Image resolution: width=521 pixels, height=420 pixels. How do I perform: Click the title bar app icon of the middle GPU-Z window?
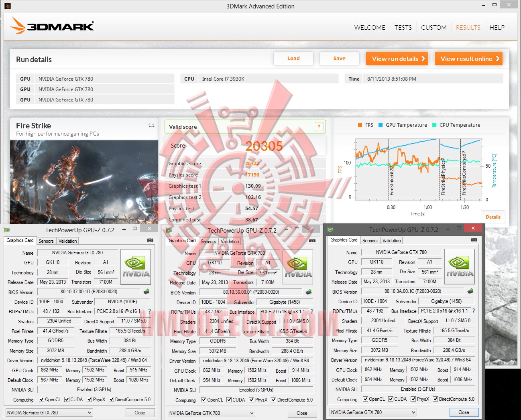(x=169, y=230)
